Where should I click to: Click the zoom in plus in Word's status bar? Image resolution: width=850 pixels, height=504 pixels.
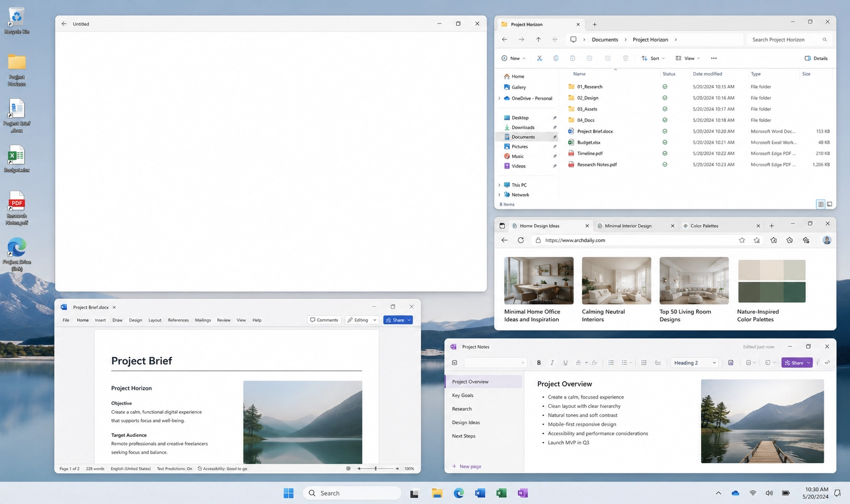click(x=397, y=469)
